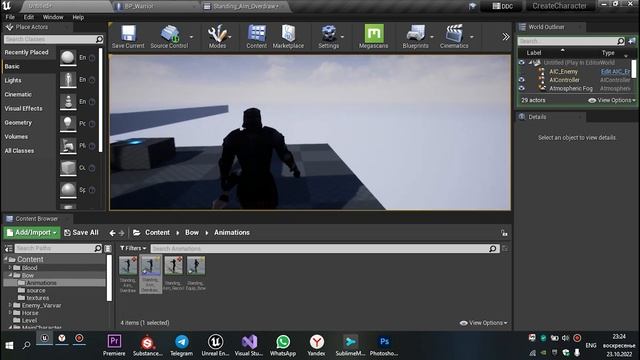Select the Empty Actor sphere in Place Actors
The width and height of the screenshot is (640, 360).
[x=68, y=58]
